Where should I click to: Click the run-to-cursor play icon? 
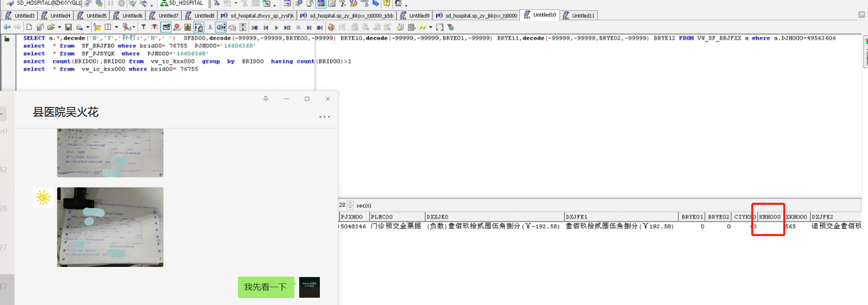[x=287, y=28]
